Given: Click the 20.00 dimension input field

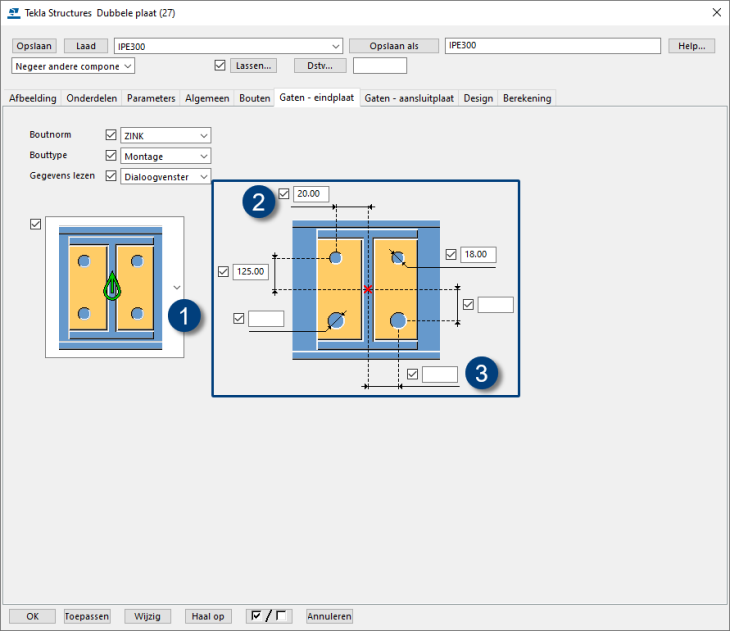Looking at the screenshot, I should [x=311, y=194].
